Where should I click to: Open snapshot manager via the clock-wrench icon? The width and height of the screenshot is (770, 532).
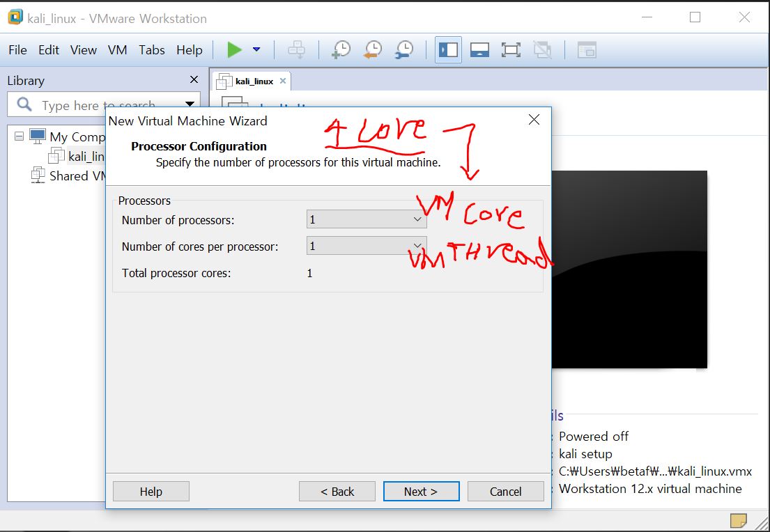click(x=404, y=49)
